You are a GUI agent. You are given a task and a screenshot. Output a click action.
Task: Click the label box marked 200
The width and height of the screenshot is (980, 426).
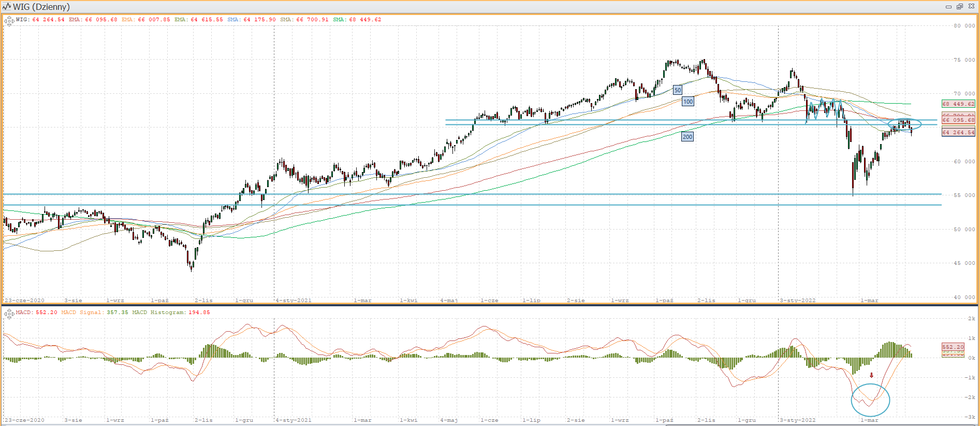687,137
